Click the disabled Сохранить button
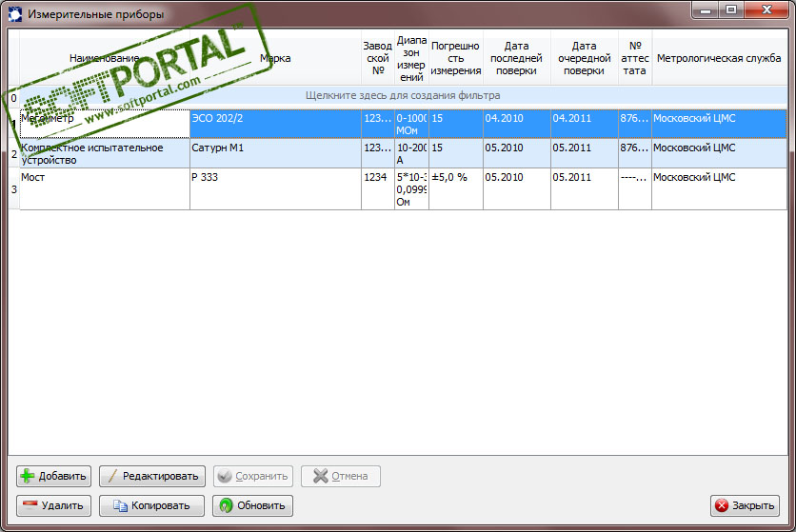The image size is (796, 532). click(253, 476)
